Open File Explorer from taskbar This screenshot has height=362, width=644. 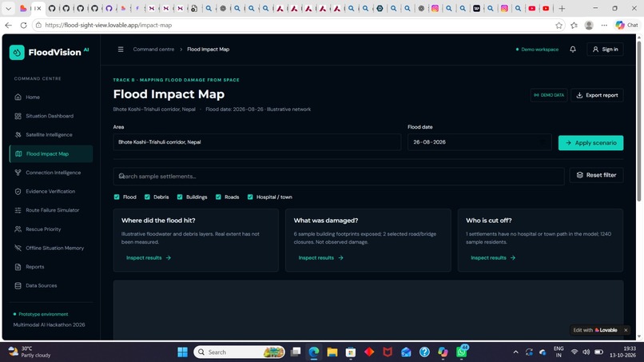(x=332, y=352)
